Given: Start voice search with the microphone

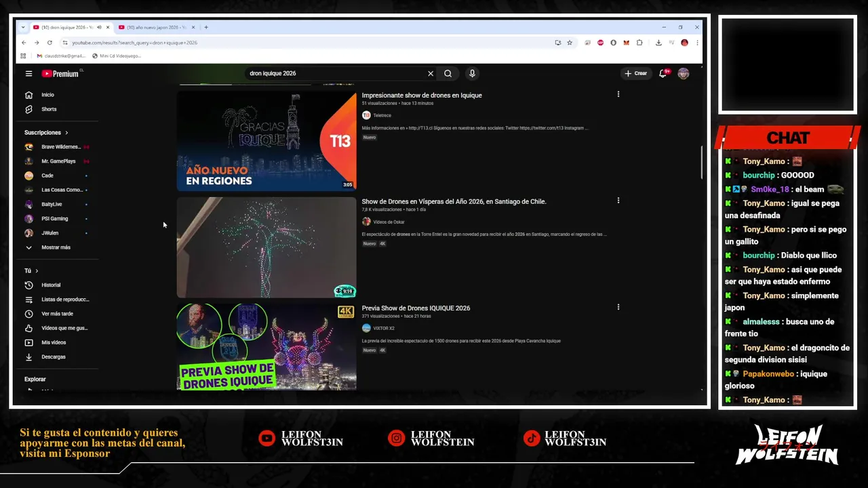Looking at the screenshot, I should coord(472,73).
